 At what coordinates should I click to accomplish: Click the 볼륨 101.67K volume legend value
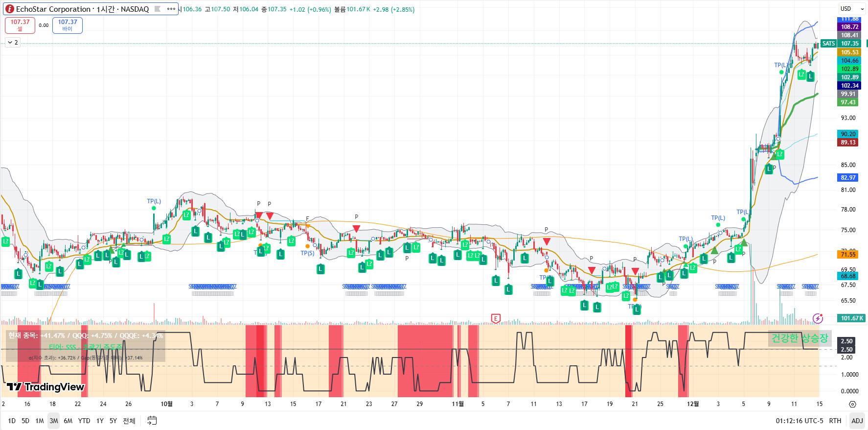click(352, 9)
